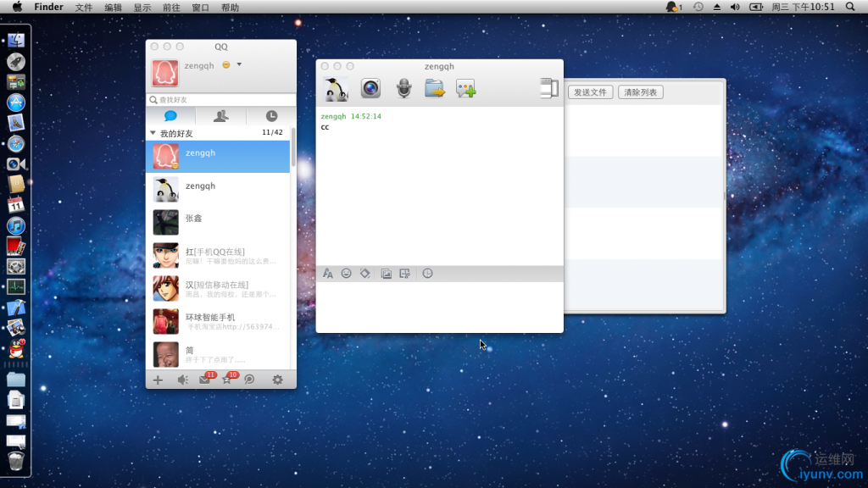This screenshot has width=868, height=488.
Task: Open Spotlight magnifier in menu bar
Action: point(850,7)
